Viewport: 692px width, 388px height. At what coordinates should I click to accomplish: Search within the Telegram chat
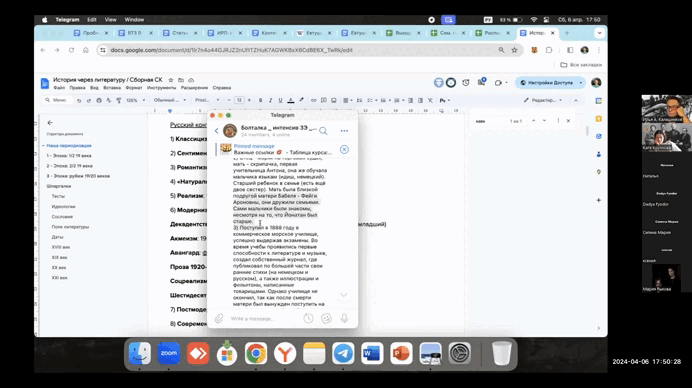(x=323, y=131)
